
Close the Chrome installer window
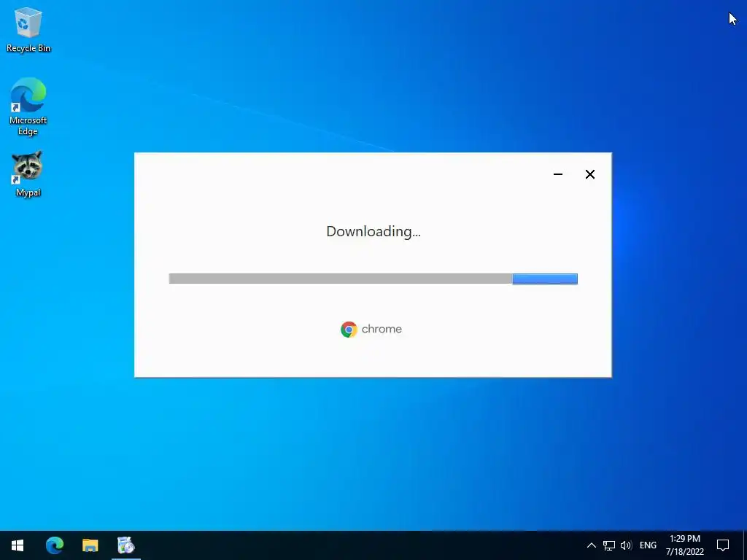tap(589, 174)
